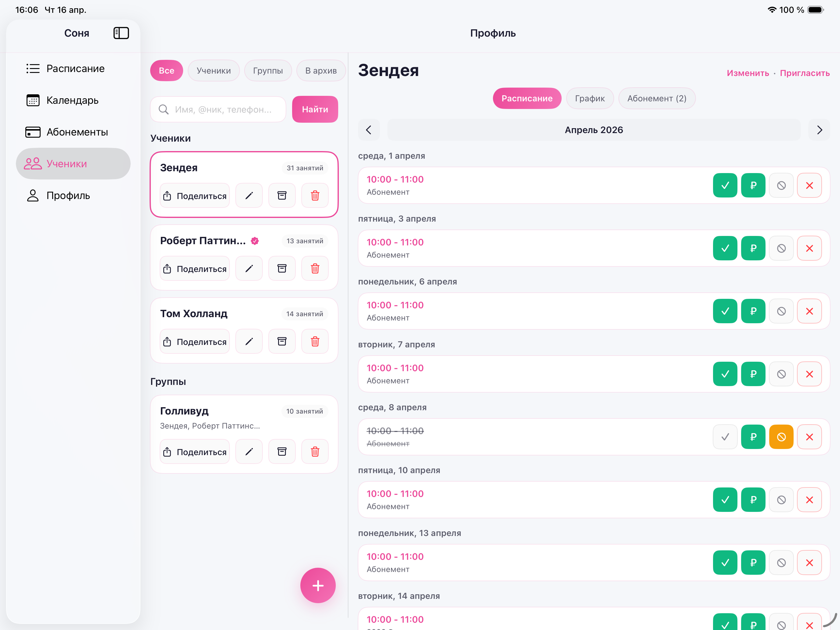This screenshot has width=840, height=630.
Task: Delete the Голливуд group using the trash icon
Action: click(x=315, y=451)
